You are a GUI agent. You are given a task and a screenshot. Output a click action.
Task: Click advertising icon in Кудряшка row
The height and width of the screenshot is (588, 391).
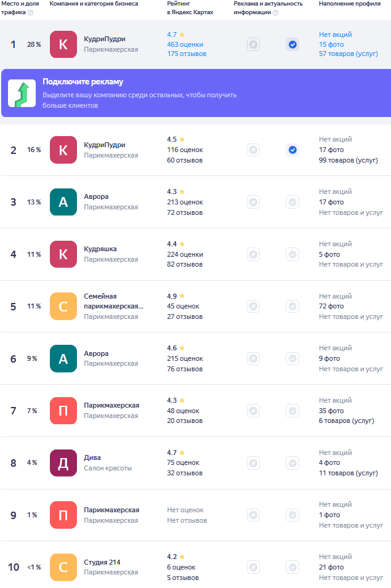tap(254, 254)
